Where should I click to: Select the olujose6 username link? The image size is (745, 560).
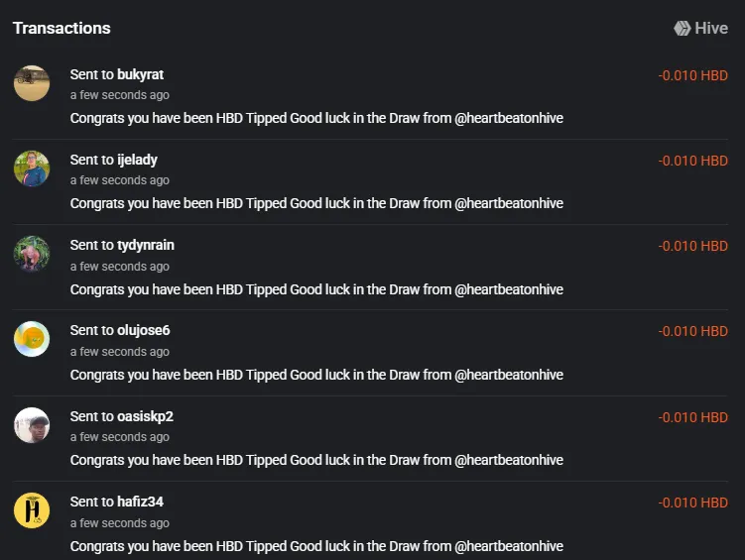144,330
